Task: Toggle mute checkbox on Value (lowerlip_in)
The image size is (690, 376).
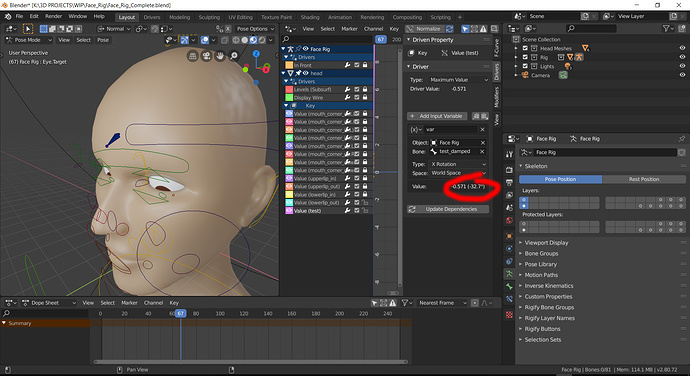Action: (x=356, y=194)
